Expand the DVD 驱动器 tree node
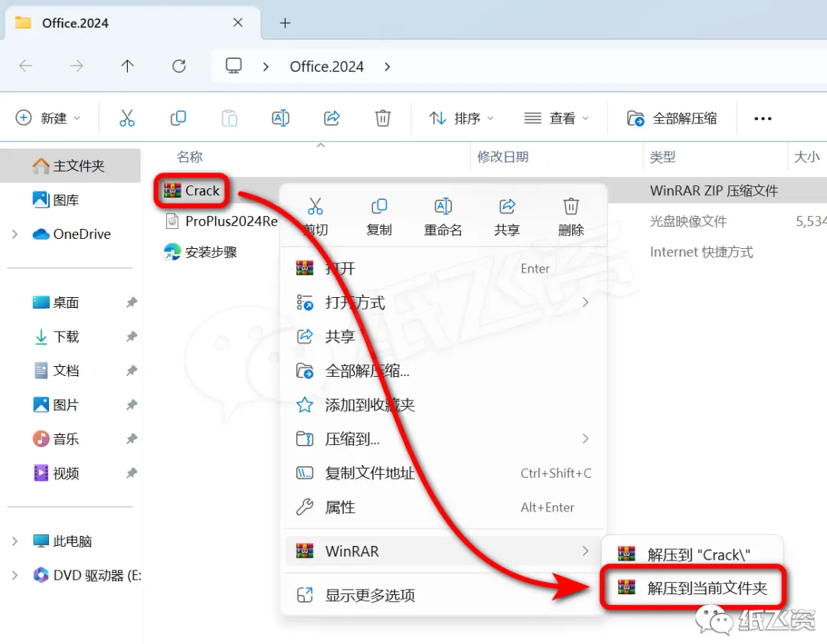 click(15, 575)
